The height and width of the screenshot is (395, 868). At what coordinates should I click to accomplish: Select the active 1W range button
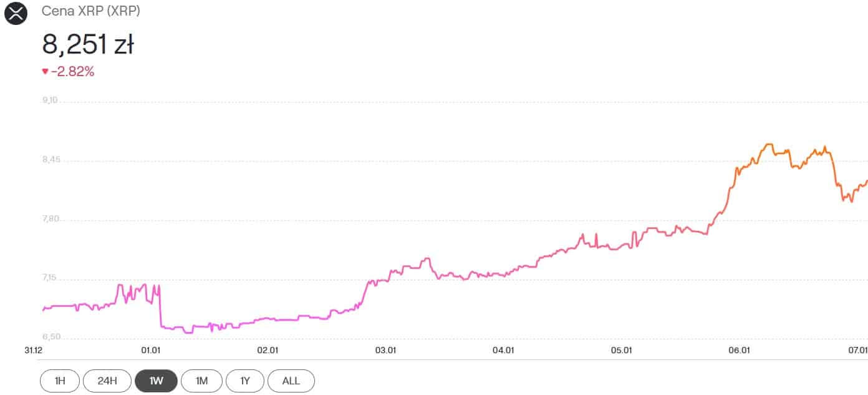(156, 380)
